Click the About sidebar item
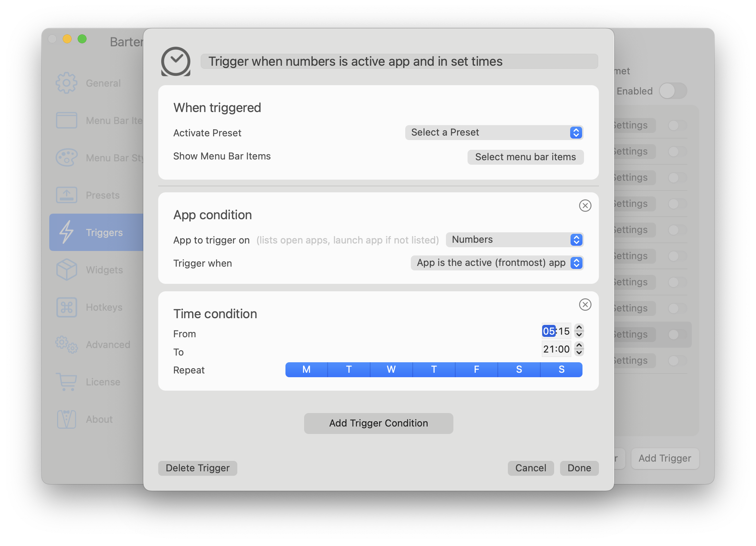 (x=66, y=419)
